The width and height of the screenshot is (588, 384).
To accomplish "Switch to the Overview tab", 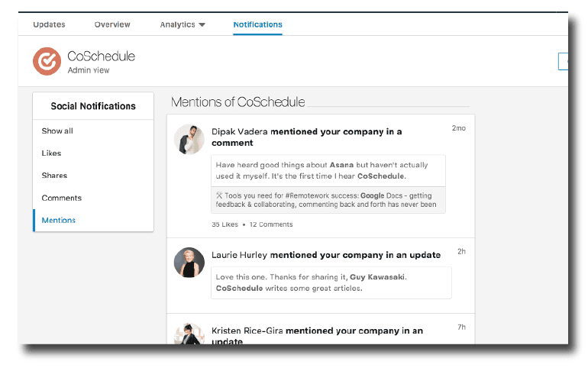I will tap(112, 24).
